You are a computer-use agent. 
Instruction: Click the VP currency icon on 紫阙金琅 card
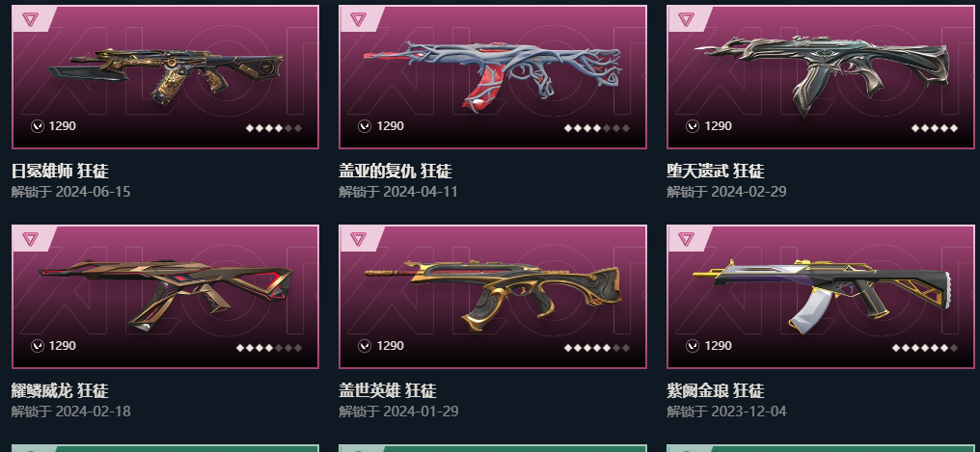pos(693,346)
